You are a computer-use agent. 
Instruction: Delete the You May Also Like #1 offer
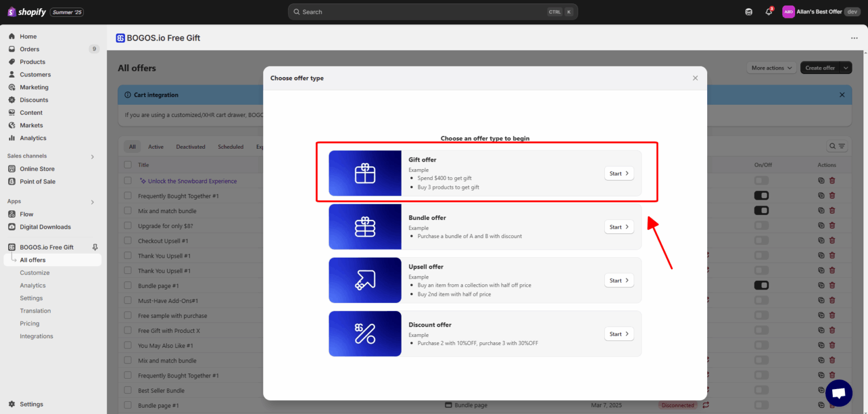(832, 346)
